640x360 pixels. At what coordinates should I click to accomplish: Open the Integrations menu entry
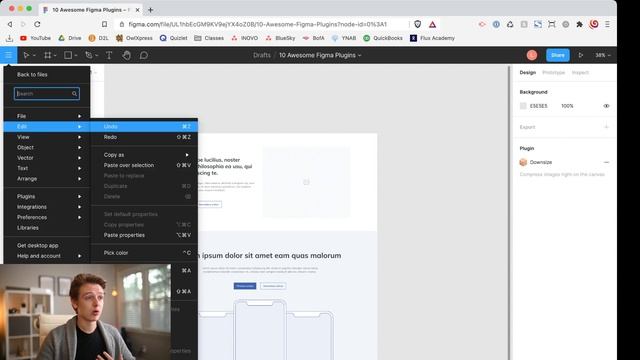(x=47, y=207)
